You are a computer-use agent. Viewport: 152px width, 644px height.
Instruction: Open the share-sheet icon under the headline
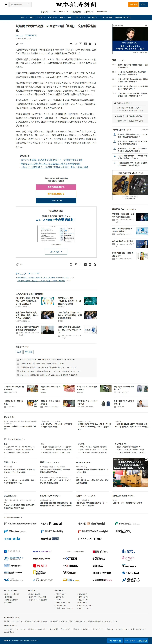tap(95, 44)
